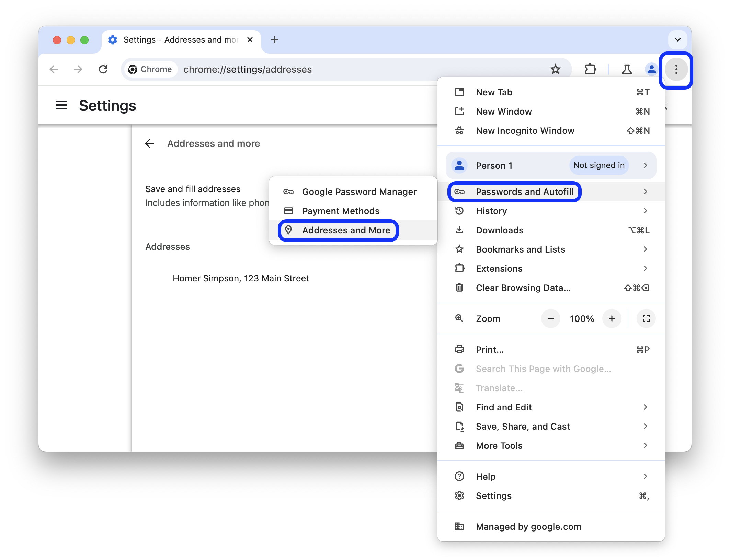Select New Incognito Window menu item

click(525, 130)
